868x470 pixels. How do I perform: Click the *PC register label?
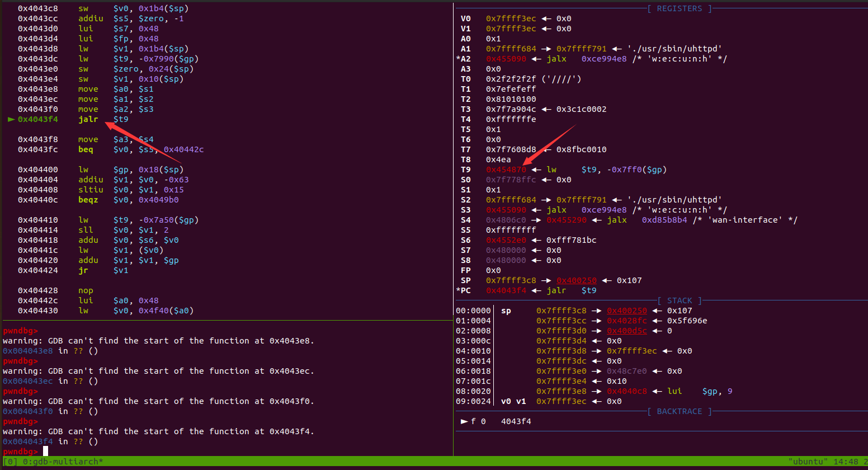(x=464, y=290)
